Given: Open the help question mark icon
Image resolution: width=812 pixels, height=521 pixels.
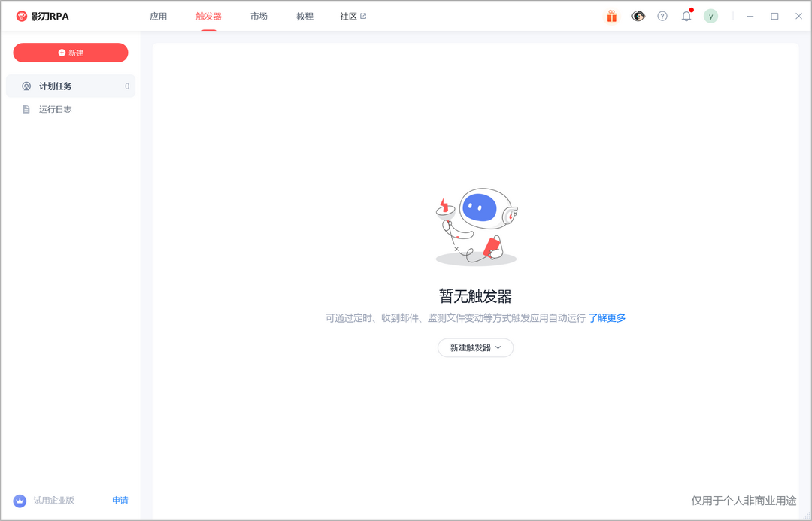Looking at the screenshot, I should (x=662, y=15).
